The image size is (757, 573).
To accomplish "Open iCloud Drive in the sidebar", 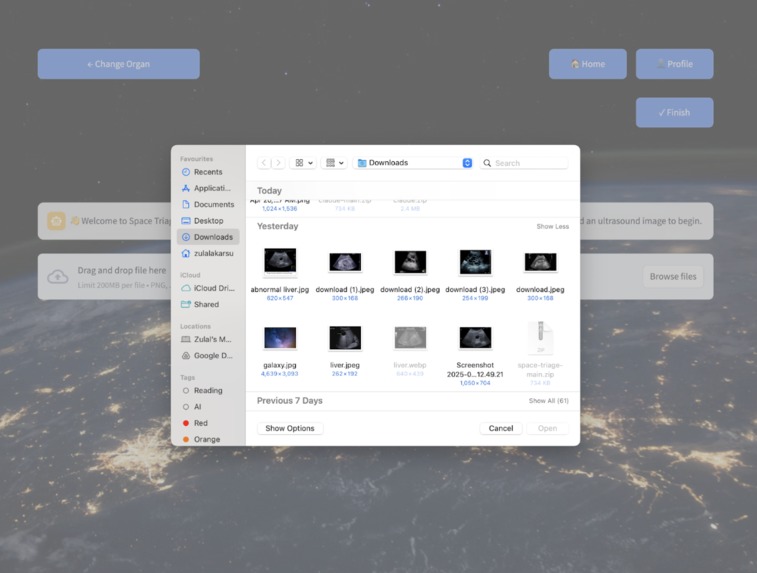I will (208, 288).
